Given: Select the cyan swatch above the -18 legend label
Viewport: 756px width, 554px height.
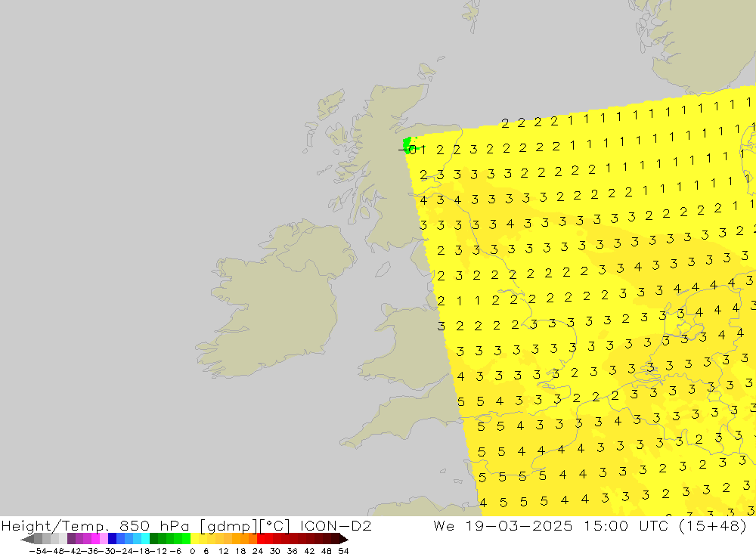Looking at the screenshot, I should pos(145,539).
